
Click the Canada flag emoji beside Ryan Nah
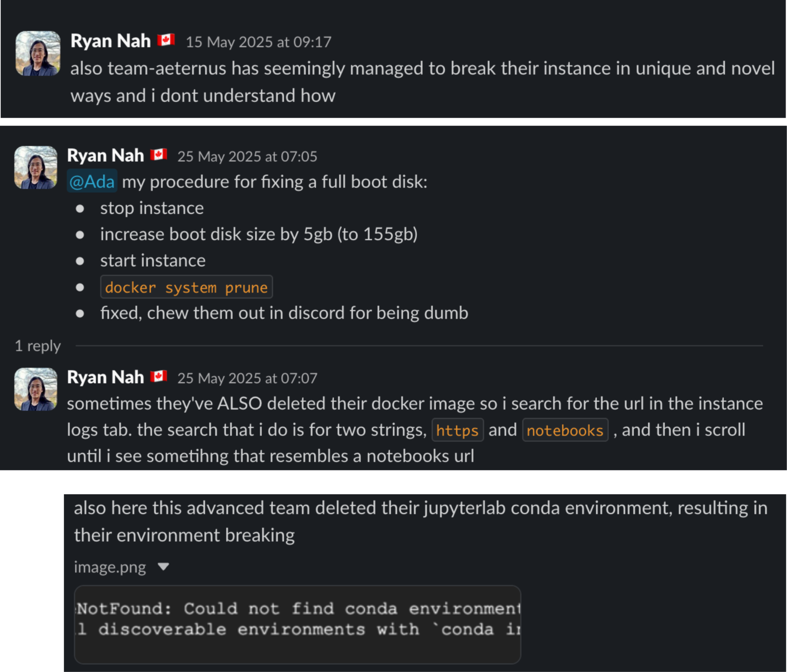pos(166,40)
